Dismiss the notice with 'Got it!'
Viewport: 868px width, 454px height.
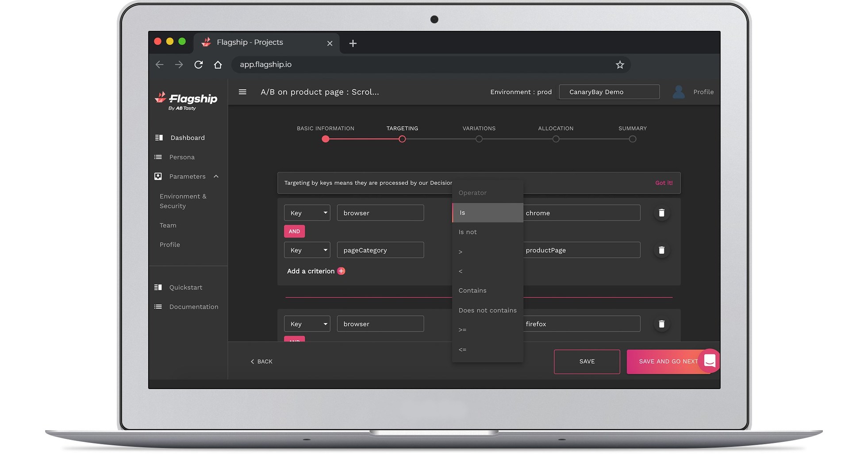coord(664,183)
